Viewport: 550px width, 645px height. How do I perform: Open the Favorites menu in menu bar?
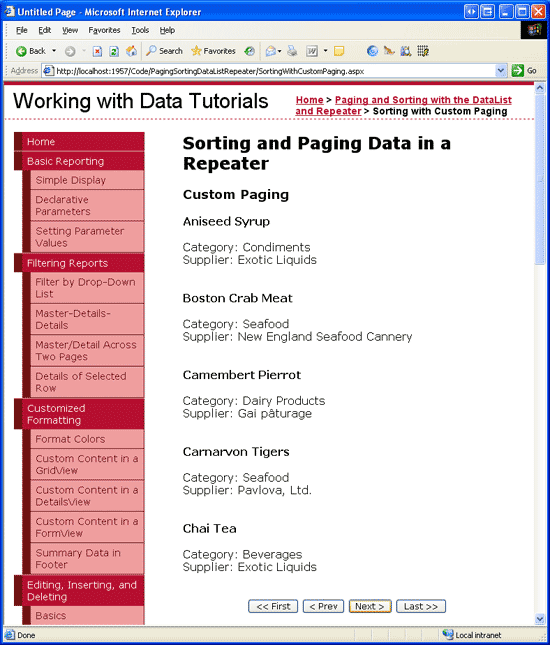pyautogui.click(x=104, y=30)
